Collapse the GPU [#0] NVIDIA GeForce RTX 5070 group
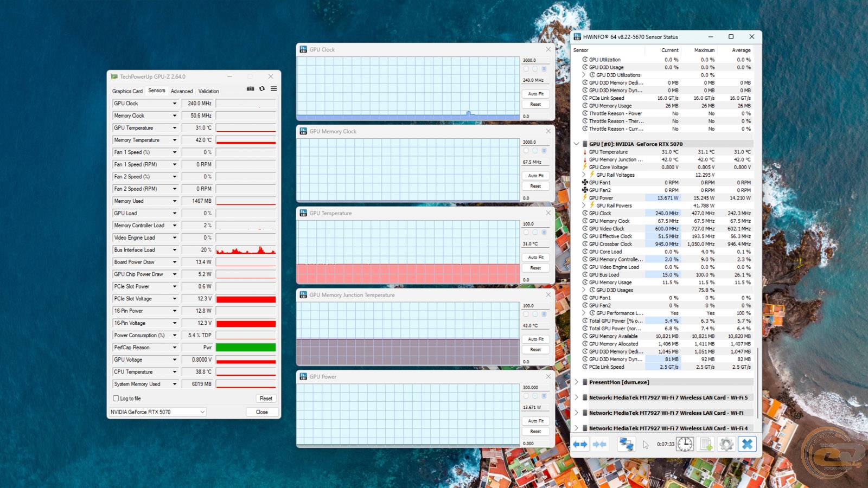868x488 pixels. 576,144
